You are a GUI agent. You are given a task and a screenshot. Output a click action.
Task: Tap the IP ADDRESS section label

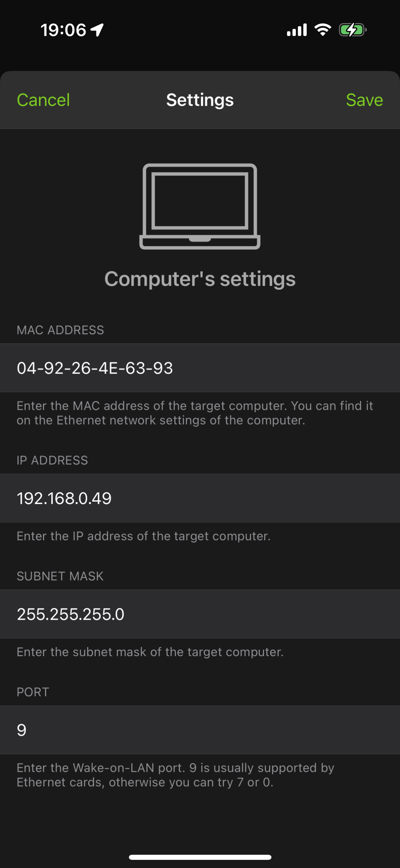coord(52,460)
